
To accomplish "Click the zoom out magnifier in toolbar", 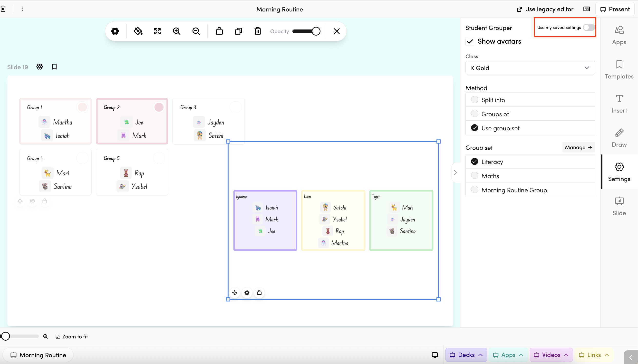I will tap(196, 31).
